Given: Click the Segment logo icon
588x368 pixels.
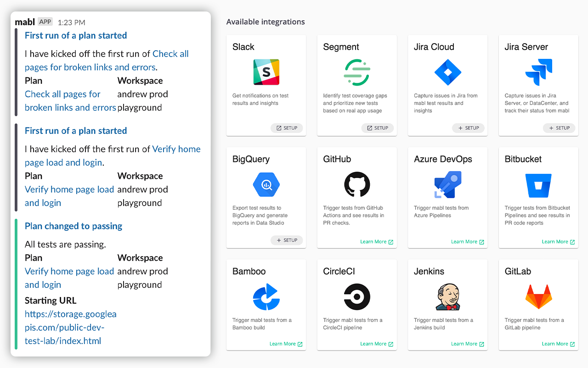Looking at the screenshot, I should point(357,72).
